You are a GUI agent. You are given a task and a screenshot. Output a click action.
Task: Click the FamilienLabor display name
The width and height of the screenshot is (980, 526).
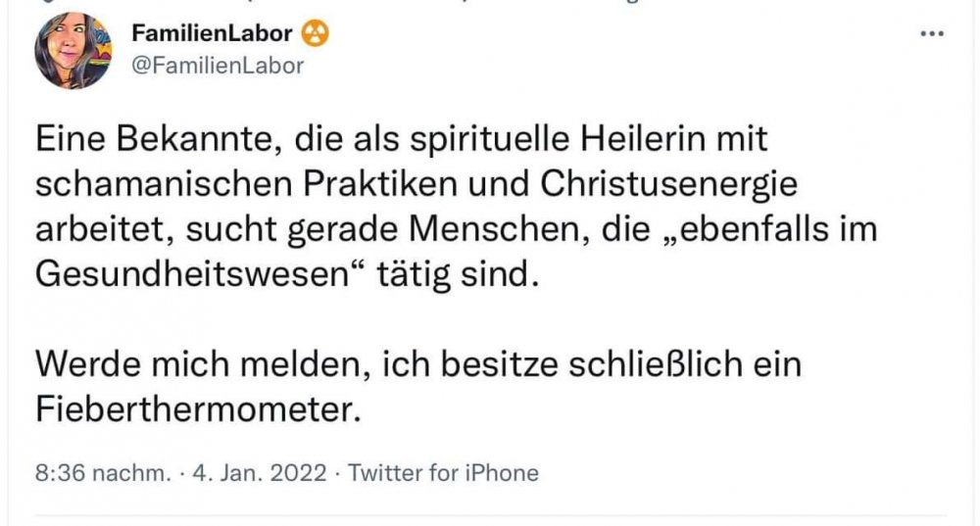point(212,34)
